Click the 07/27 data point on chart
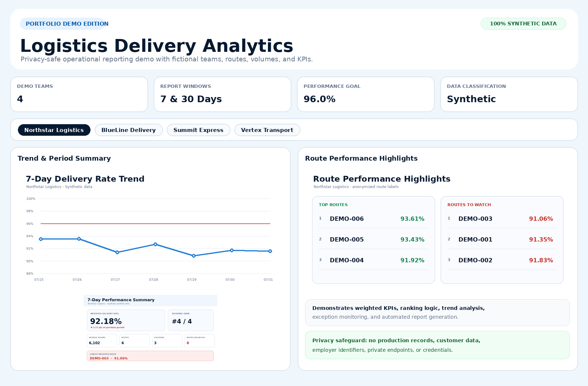This screenshot has width=588, height=386. (117, 252)
